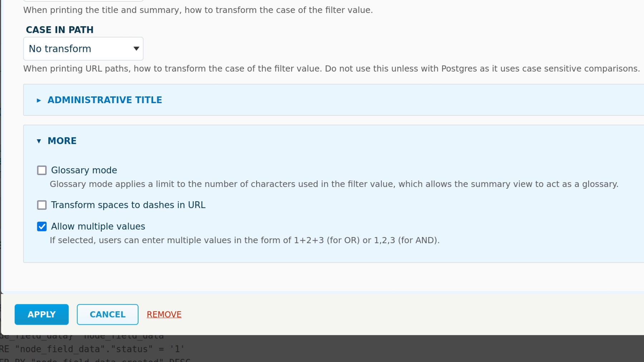Click the More section disclosure triangle
Image resolution: width=644 pixels, height=362 pixels.
39,141
